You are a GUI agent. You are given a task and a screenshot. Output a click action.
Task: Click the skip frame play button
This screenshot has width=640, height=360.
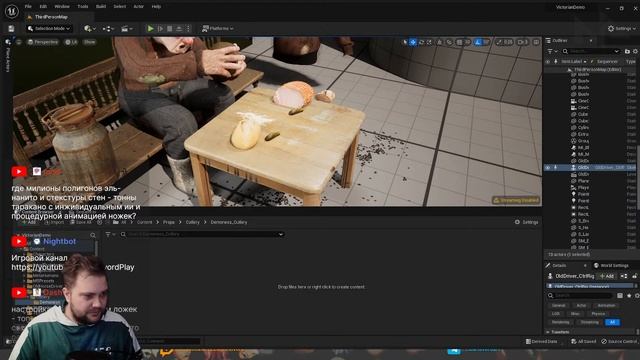point(160,29)
